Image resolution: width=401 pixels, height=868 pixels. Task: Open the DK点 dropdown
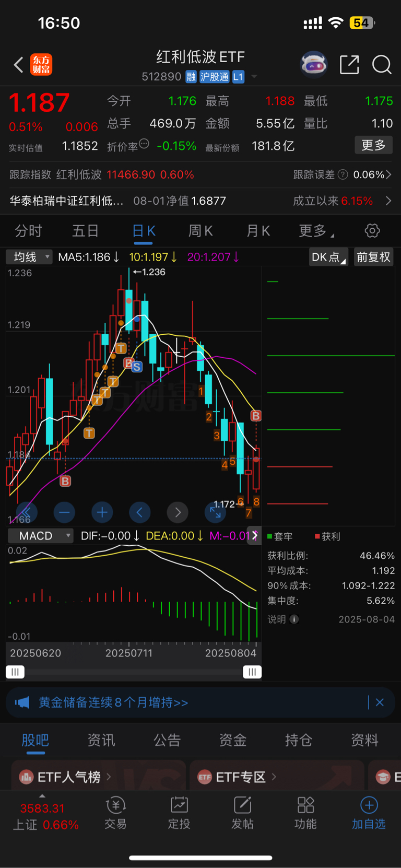[x=328, y=257]
